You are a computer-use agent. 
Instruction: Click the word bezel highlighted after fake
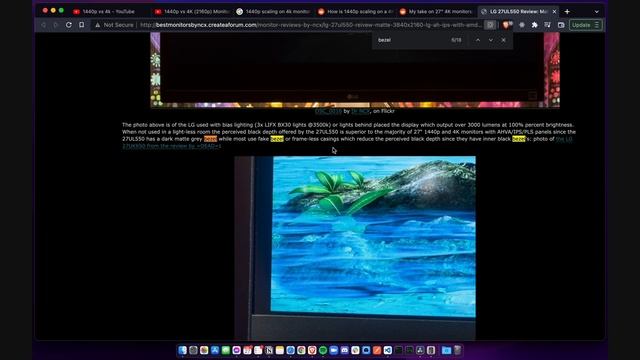click(277, 139)
